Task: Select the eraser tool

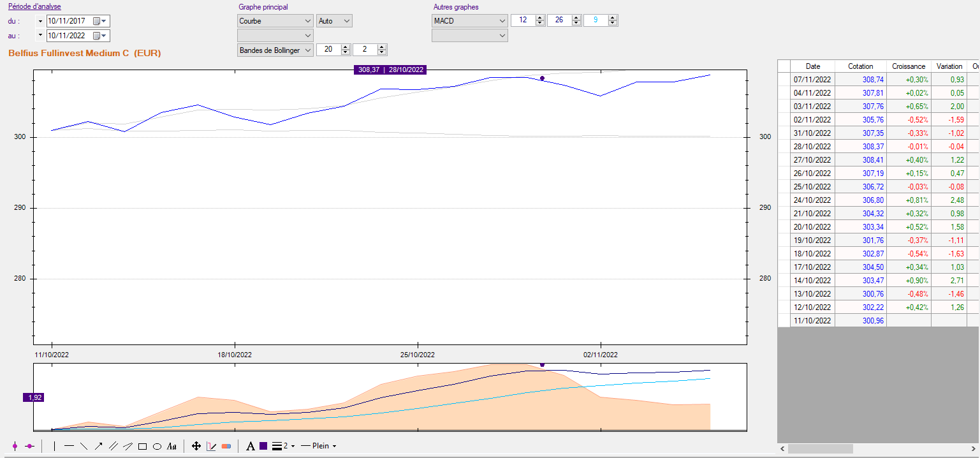Action: point(226,446)
